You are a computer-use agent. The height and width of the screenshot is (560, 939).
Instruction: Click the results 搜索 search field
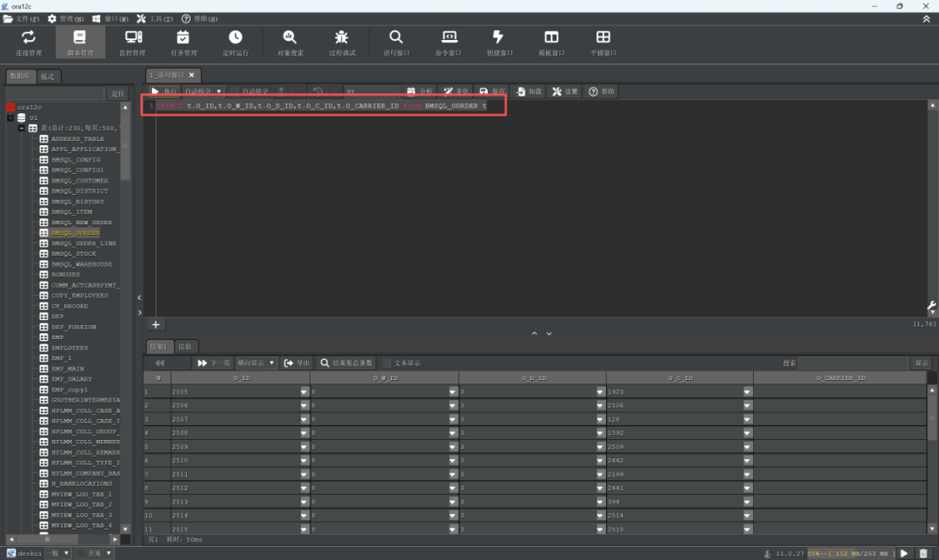(x=853, y=363)
